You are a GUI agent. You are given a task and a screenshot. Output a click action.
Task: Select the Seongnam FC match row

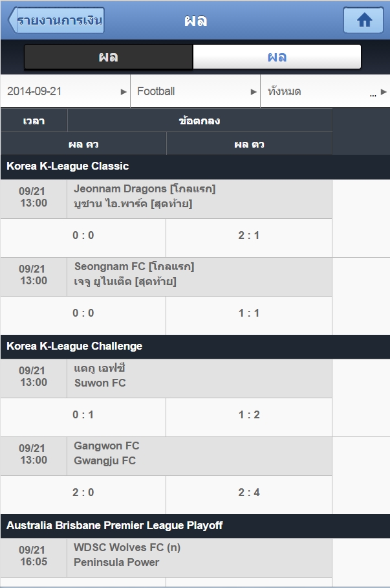166,277
